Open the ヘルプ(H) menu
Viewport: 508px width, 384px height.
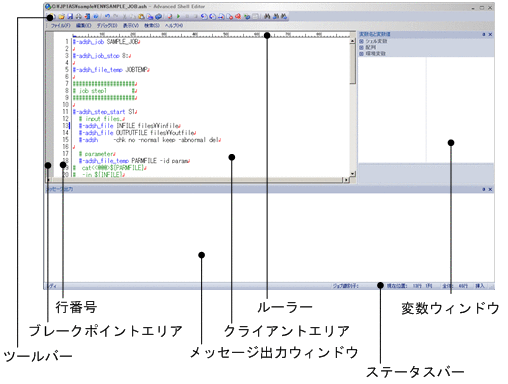click(x=174, y=26)
